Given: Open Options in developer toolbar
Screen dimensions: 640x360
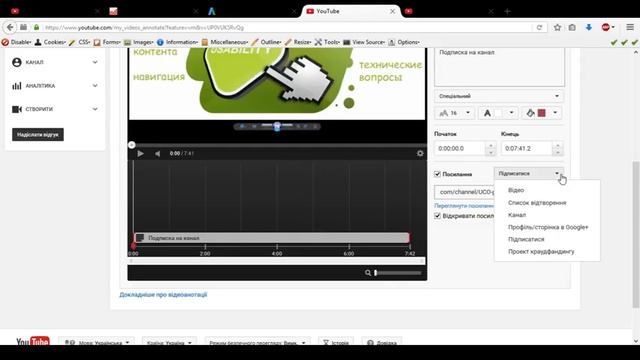Looking at the screenshot, I should pos(404,42).
